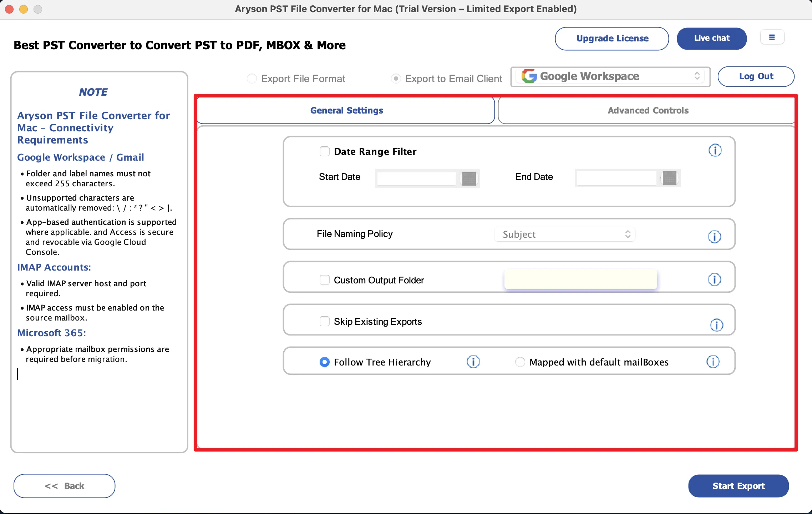Choose Mapped with default mailBoxes option
This screenshot has width=812, height=514.
(520, 362)
